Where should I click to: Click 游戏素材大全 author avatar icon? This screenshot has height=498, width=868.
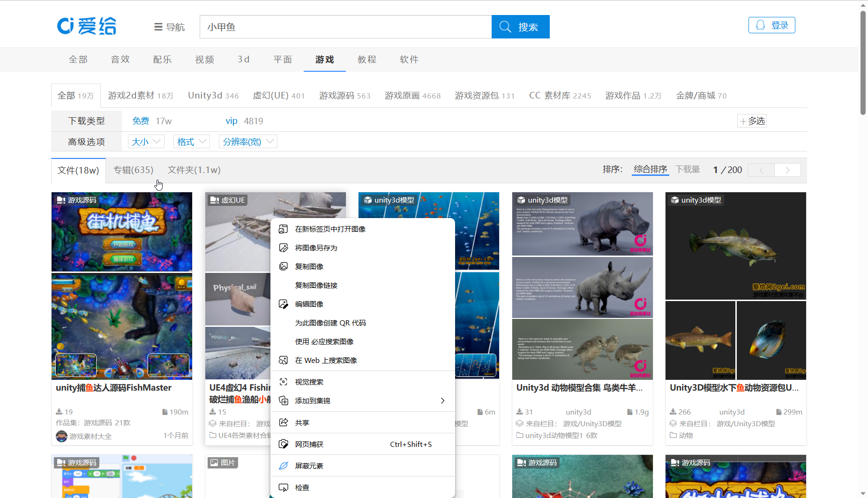tap(61, 436)
